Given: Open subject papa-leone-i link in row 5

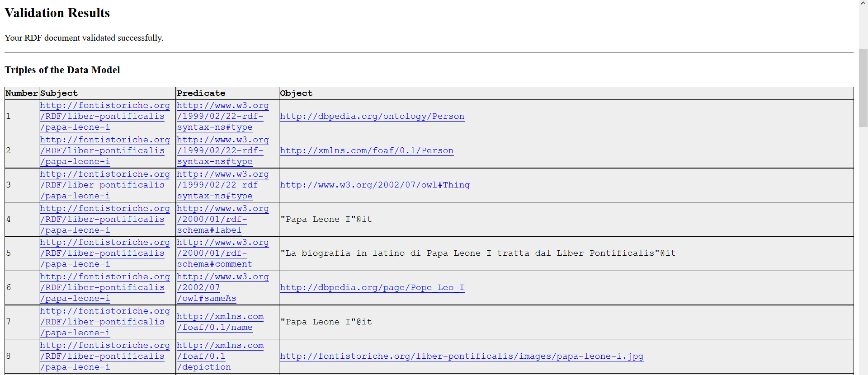Looking at the screenshot, I should 105,253.
